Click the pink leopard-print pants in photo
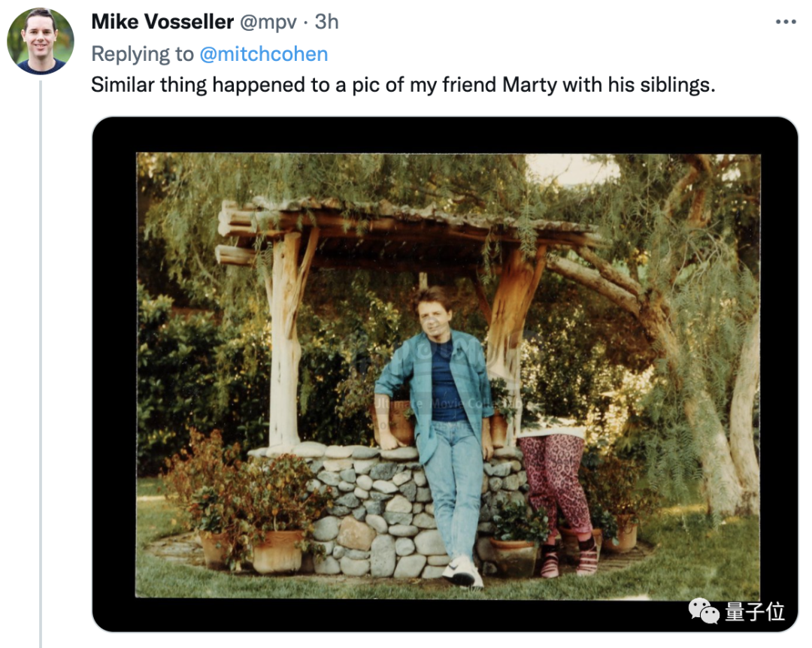This screenshot has height=648, width=812. point(555,481)
